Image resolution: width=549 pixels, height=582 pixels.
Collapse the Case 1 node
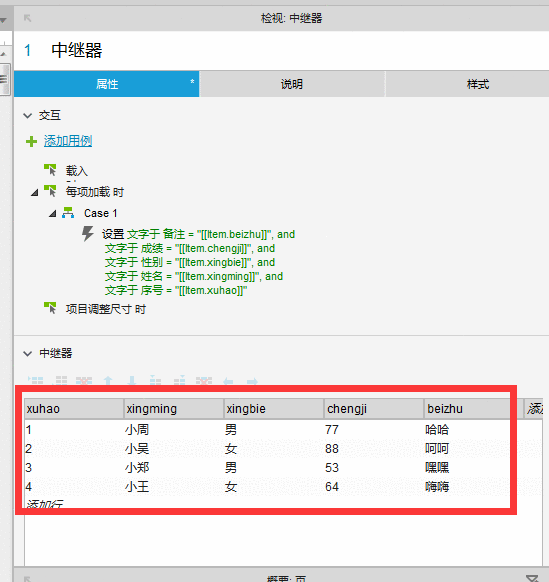click(x=53, y=213)
